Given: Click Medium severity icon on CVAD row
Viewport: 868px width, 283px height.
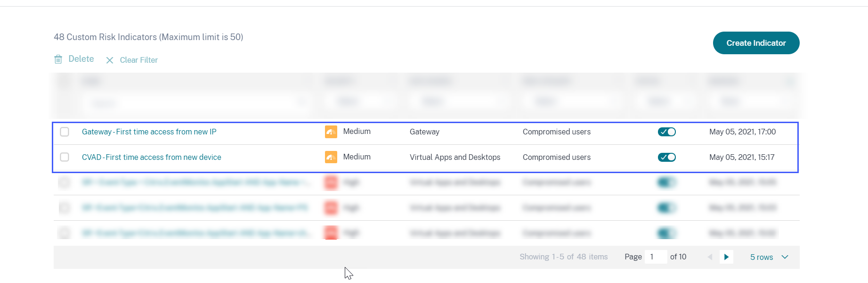Looking at the screenshot, I should tap(331, 158).
